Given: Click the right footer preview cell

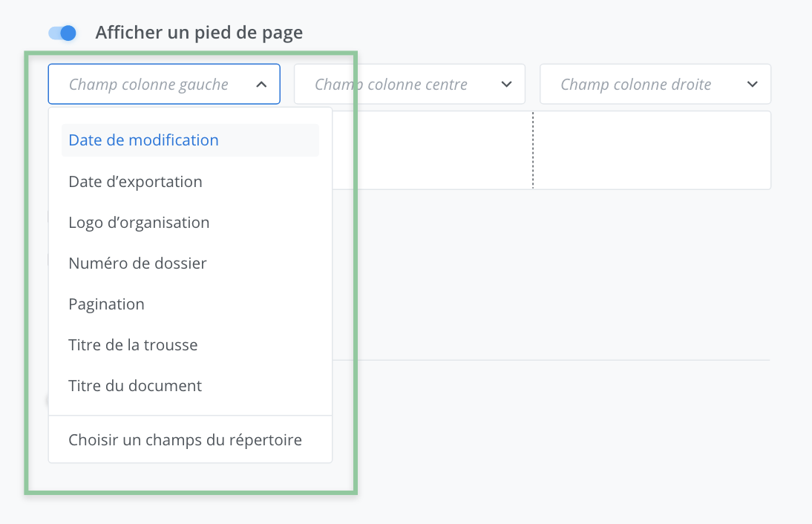Looking at the screenshot, I should click(x=652, y=151).
